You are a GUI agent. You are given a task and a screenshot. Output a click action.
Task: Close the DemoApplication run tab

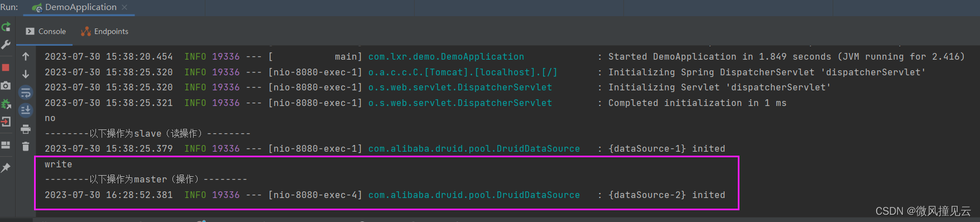(124, 7)
